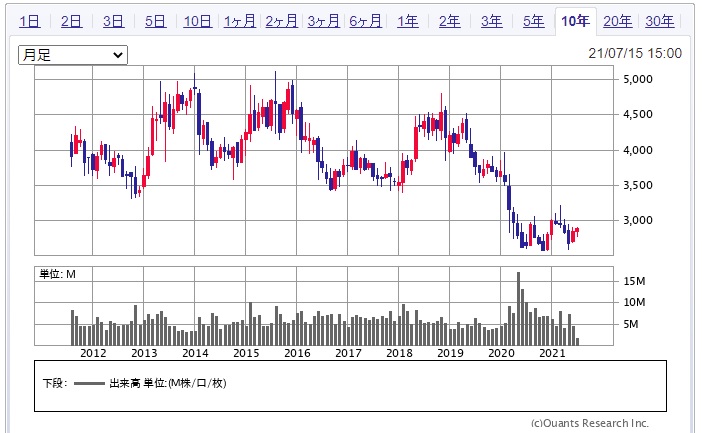702x433 pixels.
Task: Click the 2018 year axis label
Action: click(x=399, y=353)
